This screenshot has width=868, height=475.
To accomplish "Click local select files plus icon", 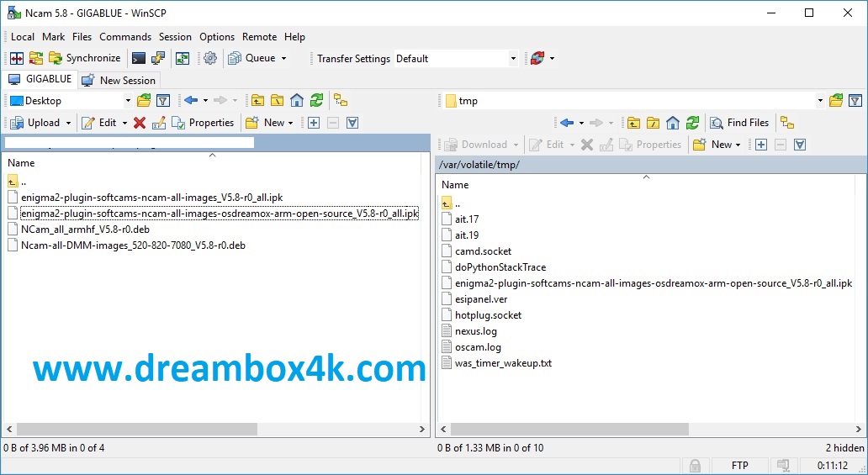I will (x=314, y=123).
